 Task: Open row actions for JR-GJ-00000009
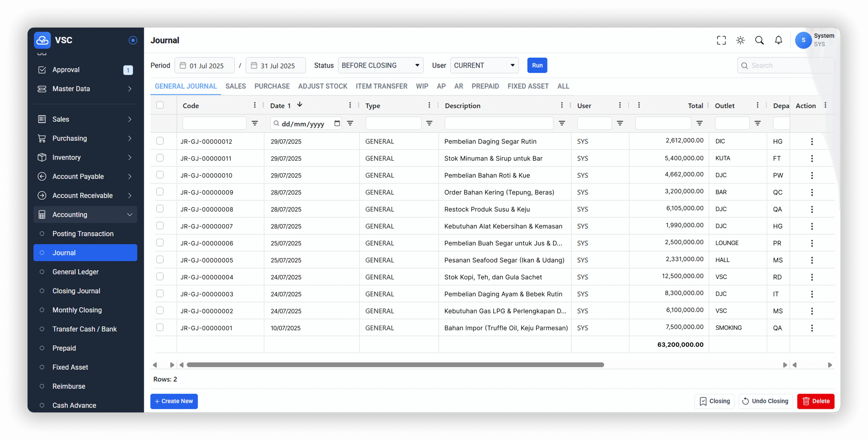click(x=812, y=192)
